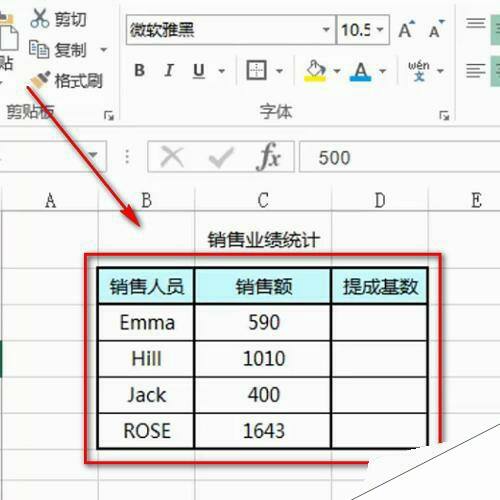500x500 pixels.
Task: Toggle Underline formatting
Action: (x=199, y=71)
